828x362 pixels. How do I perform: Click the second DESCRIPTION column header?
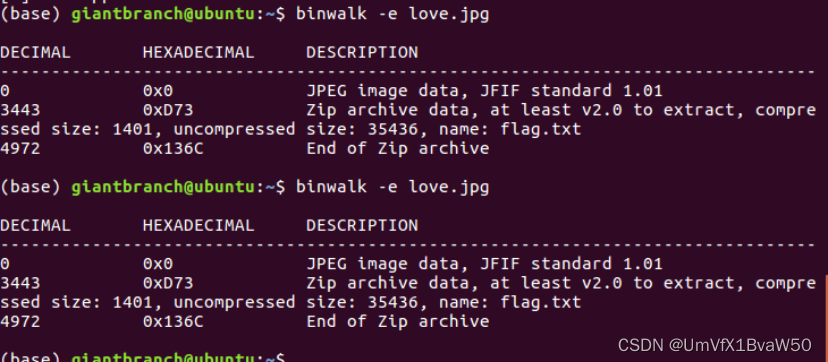coord(362,225)
